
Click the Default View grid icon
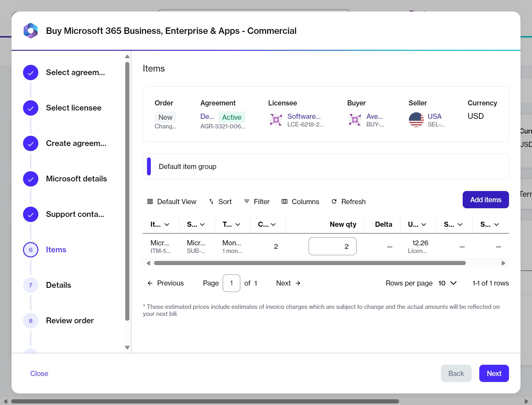pyautogui.click(x=150, y=202)
